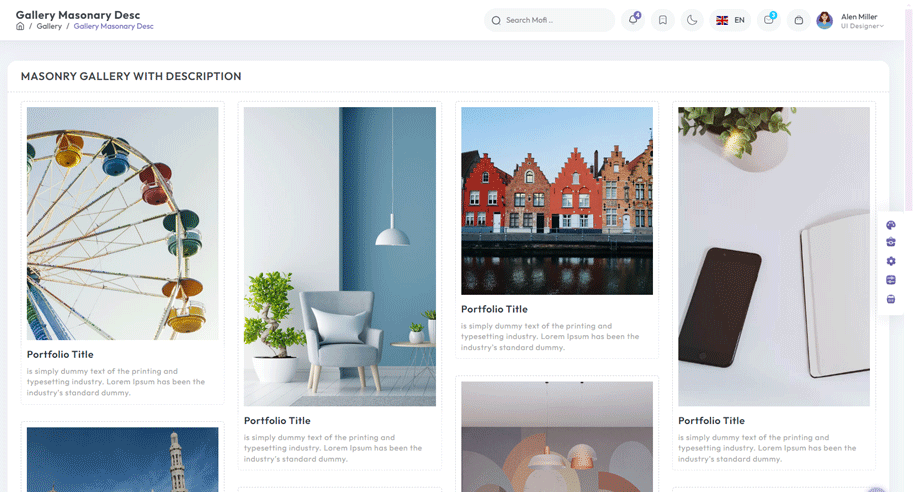Open the EN language selector
Screen dimensions: 913x492
click(x=730, y=20)
